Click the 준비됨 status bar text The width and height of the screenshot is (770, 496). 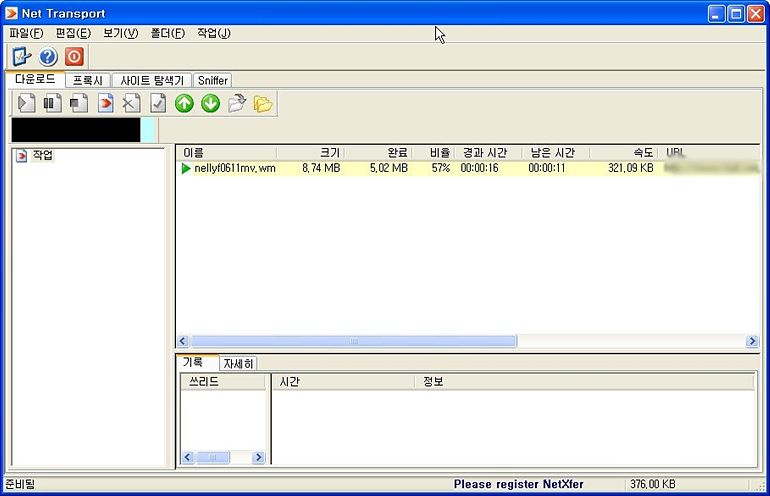[x=20, y=484]
